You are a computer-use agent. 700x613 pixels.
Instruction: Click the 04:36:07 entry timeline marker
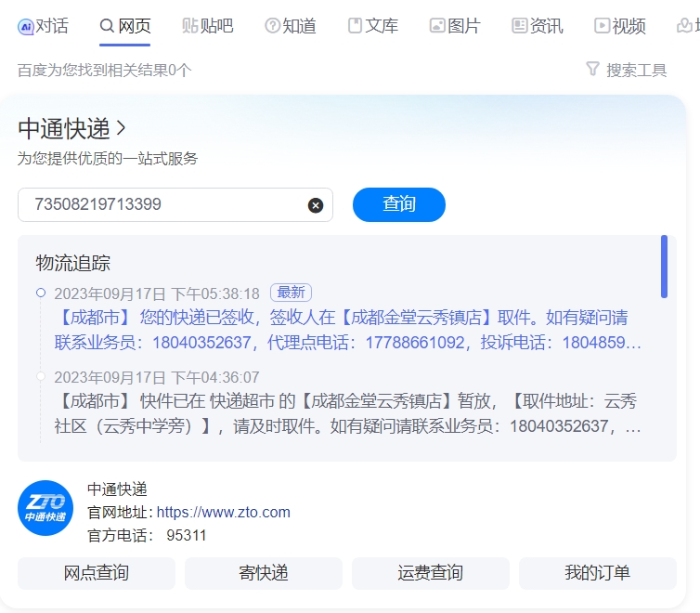tap(41, 376)
